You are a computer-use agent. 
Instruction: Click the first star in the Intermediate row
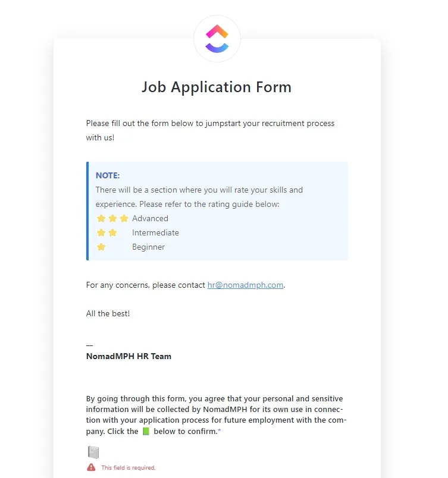click(x=101, y=232)
